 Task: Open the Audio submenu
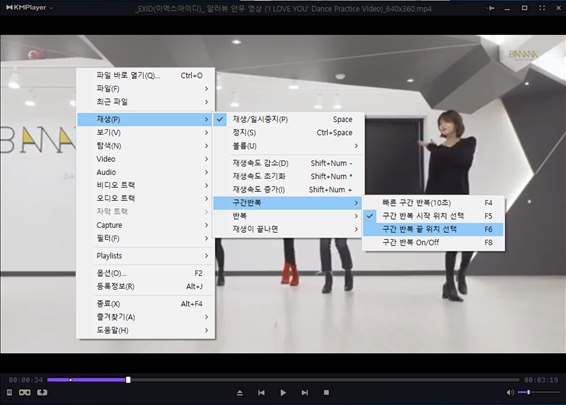click(146, 172)
